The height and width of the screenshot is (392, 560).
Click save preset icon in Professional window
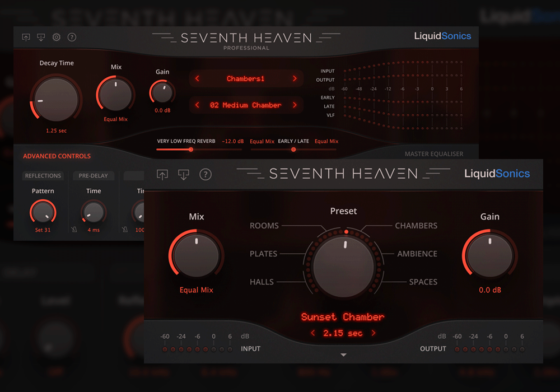click(41, 37)
